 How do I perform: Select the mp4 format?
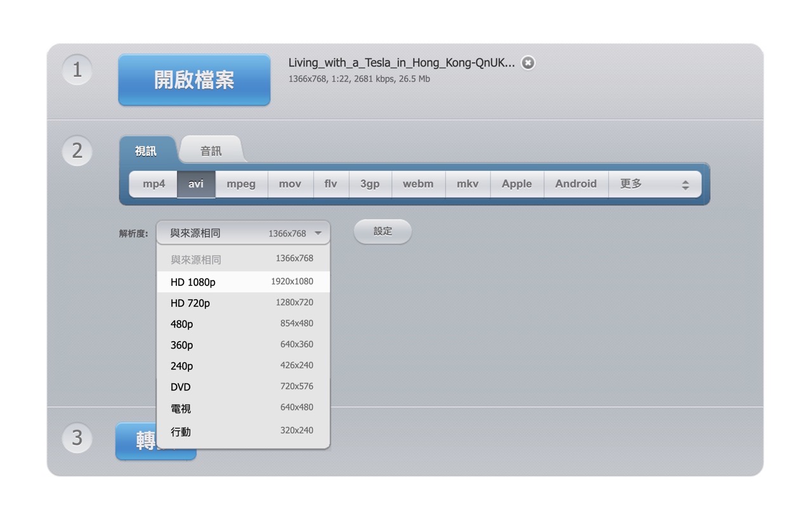154,184
